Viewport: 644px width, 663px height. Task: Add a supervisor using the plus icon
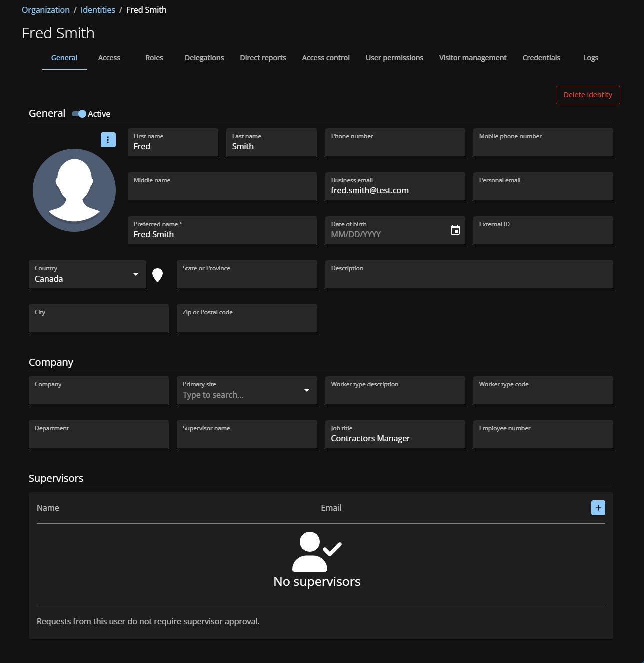[x=598, y=507]
